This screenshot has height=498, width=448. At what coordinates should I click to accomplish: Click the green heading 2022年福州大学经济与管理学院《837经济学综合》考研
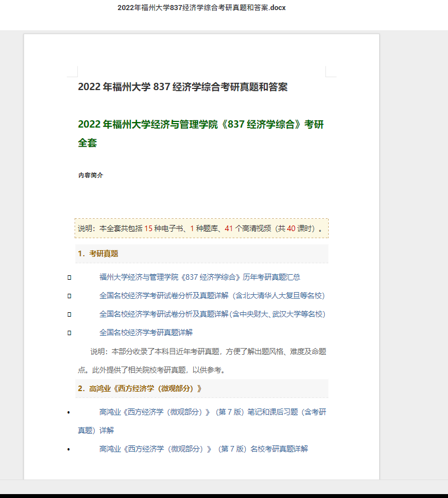(x=200, y=124)
